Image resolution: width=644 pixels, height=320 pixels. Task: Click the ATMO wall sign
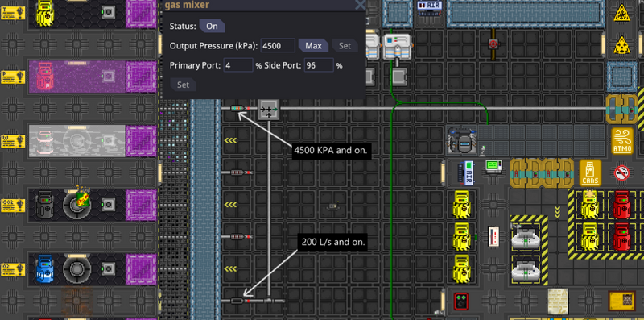pos(622,141)
